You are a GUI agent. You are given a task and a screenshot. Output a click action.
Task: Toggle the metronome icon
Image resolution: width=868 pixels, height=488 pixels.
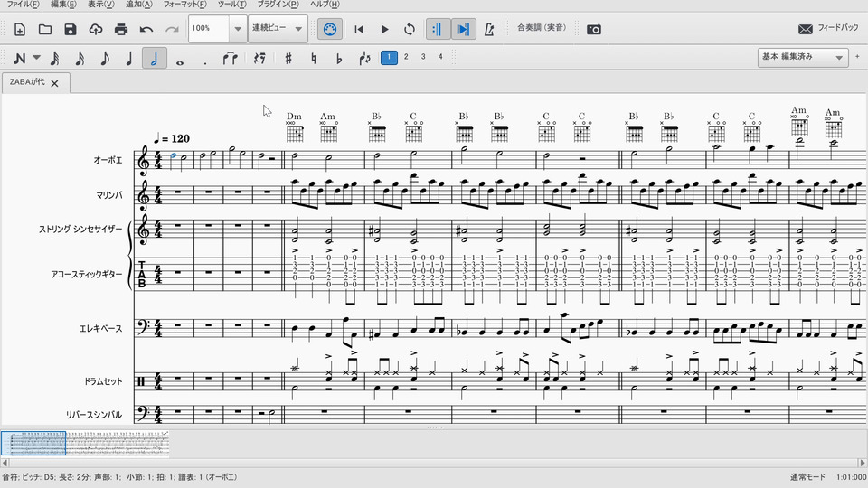point(489,29)
